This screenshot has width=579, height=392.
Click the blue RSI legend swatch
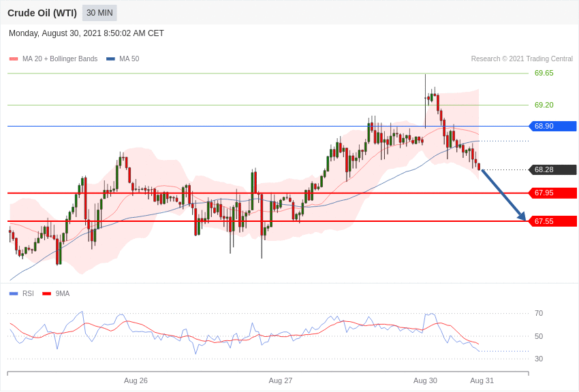pos(14,294)
